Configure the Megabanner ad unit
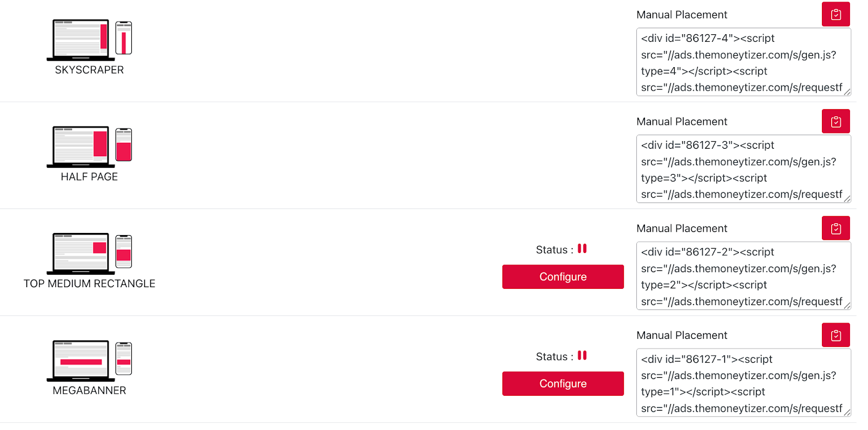The width and height of the screenshot is (868, 430). pos(563,384)
